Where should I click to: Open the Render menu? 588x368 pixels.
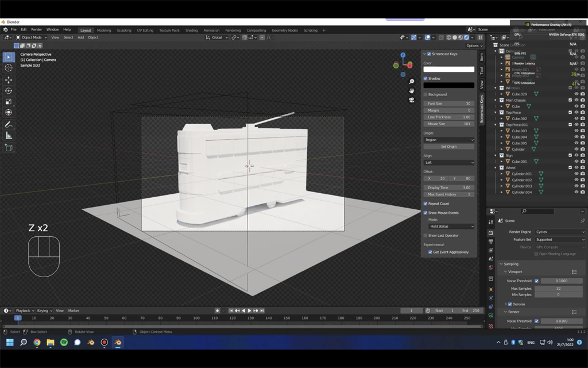tap(36, 30)
